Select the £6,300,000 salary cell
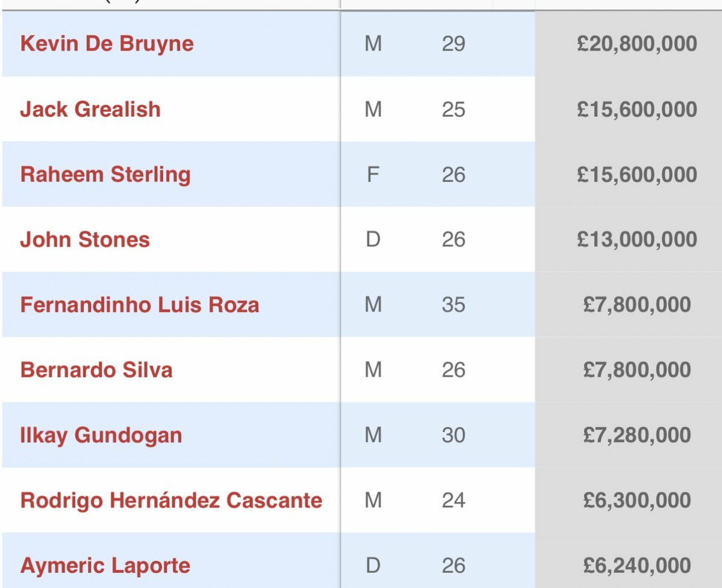 (x=636, y=500)
